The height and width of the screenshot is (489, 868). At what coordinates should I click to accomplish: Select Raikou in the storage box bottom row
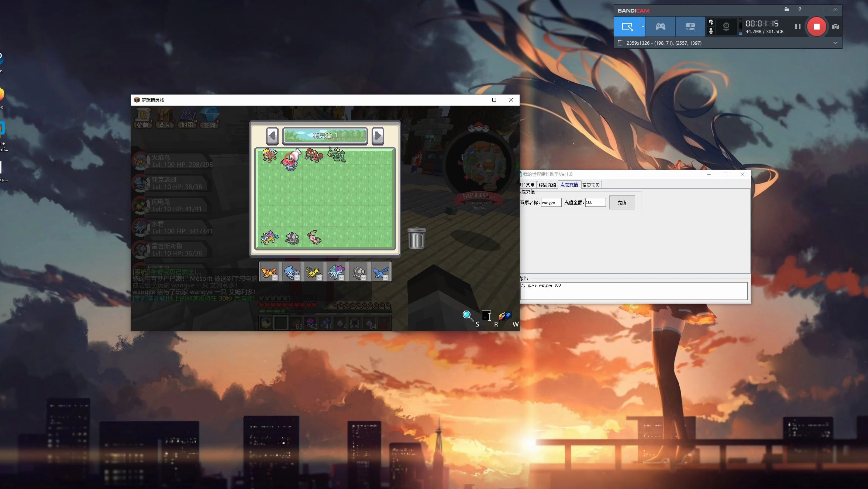coord(269,237)
